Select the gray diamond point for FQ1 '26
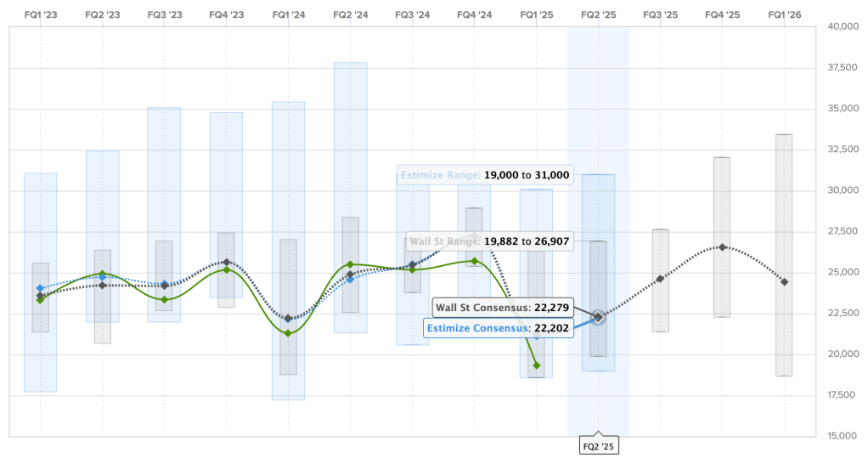Image resolution: width=868 pixels, height=470 pixels. coord(784,282)
